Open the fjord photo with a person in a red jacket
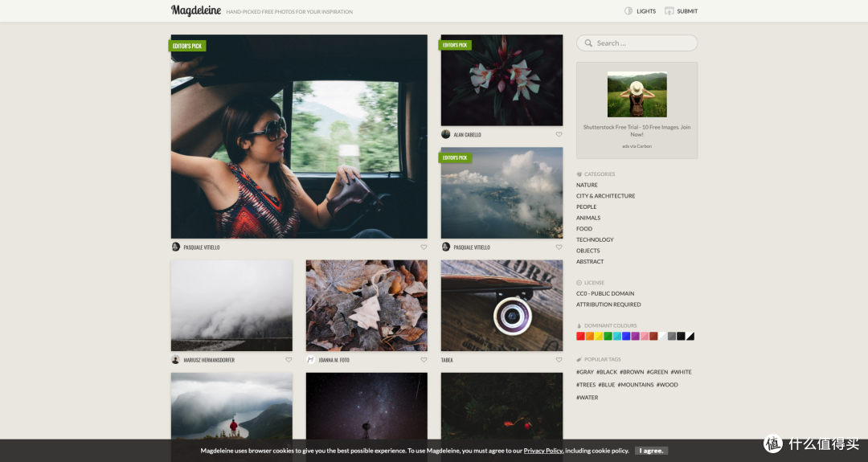The height and width of the screenshot is (462, 868). [231, 406]
